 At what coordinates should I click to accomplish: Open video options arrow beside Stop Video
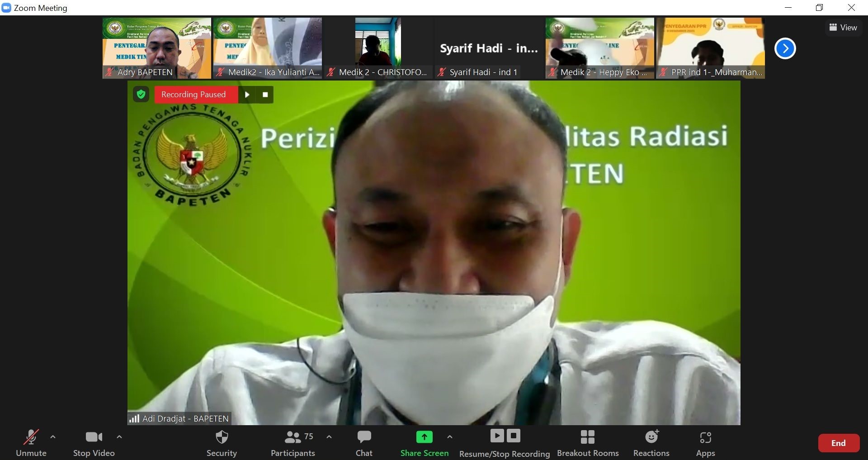pos(119,437)
